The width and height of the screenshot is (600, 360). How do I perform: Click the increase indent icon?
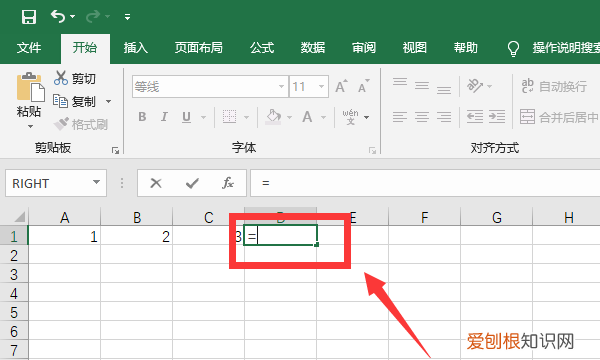coord(497,117)
